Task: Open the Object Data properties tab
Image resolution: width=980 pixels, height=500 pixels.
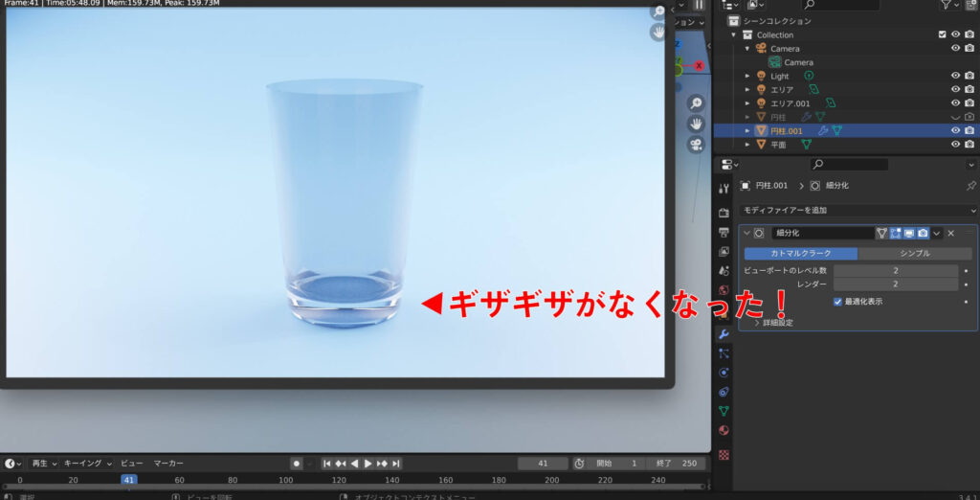Action: [x=724, y=410]
